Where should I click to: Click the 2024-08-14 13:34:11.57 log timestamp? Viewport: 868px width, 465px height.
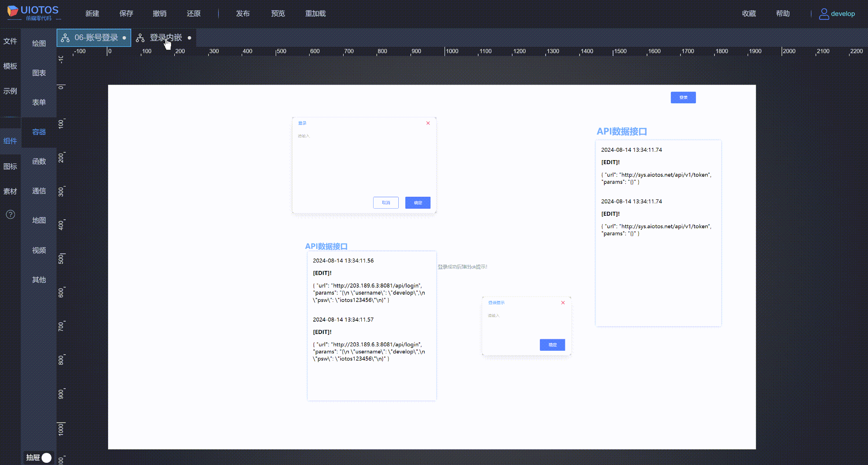(343, 320)
